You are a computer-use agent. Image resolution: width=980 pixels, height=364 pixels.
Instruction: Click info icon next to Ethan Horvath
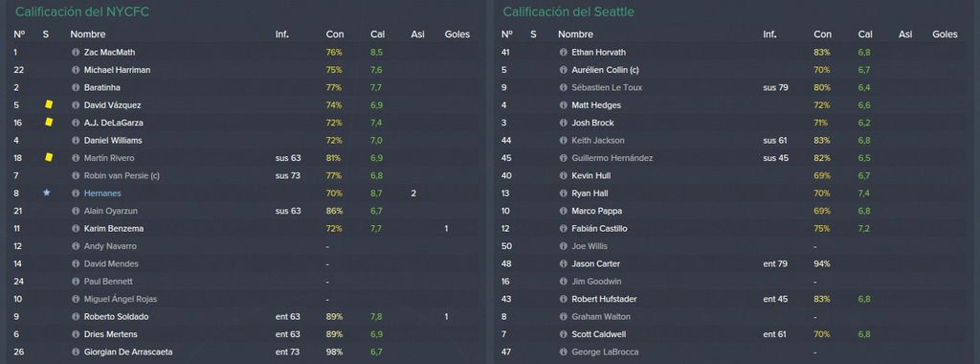tap(563, 53)
